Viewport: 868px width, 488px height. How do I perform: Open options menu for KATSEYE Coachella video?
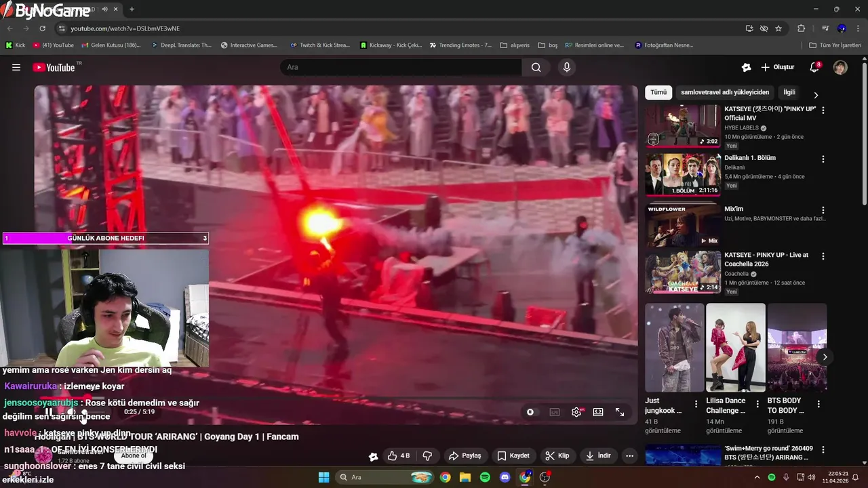coord(823,257)
